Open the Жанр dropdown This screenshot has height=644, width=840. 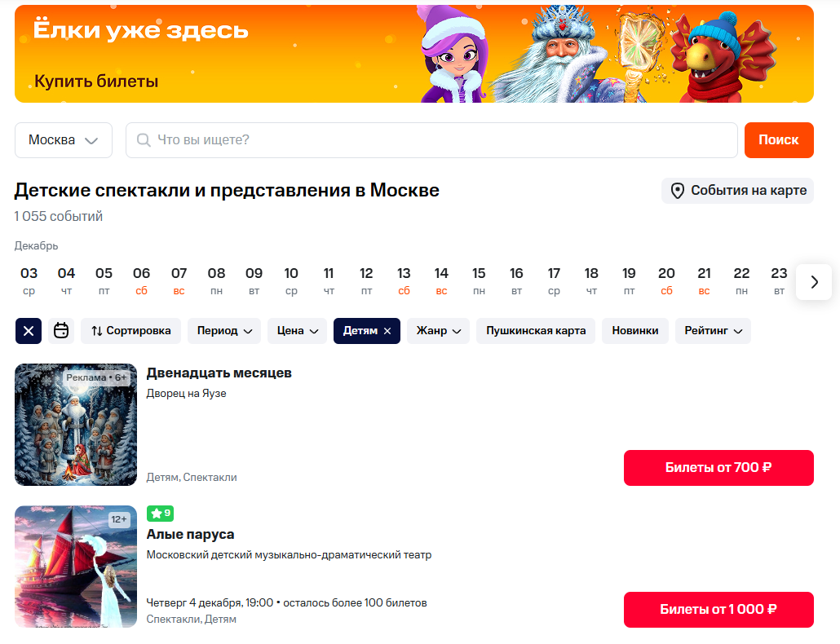(438, 331)
